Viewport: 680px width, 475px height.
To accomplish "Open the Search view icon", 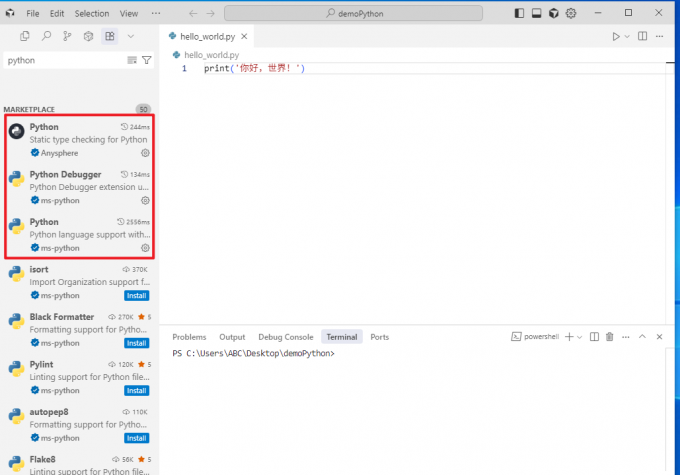I will pyautogui.click(x=46, y=36).
